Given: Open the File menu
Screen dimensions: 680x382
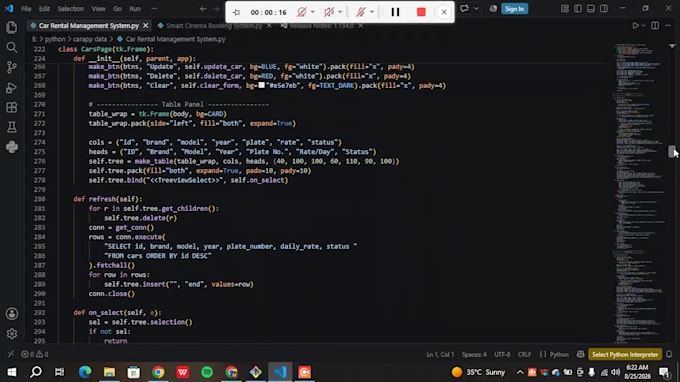Looking at the screenshot, I should point(26,9).
